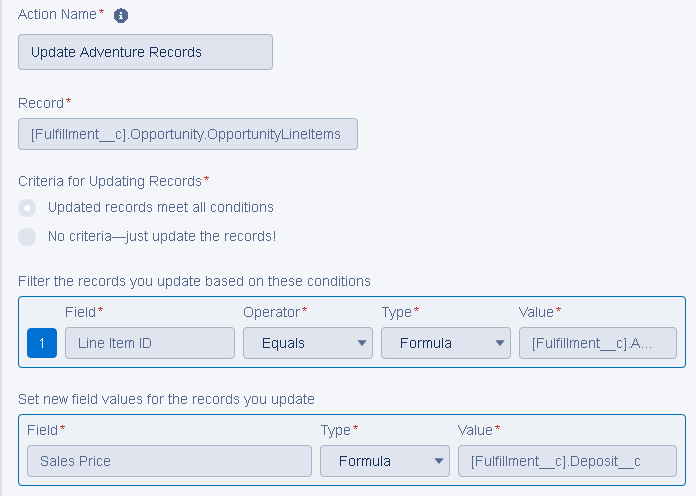The height and width of the screenshot is (496, 696).
Task: Open the Formula type dropdown beside Sales Price
Action: pyautogui.click(x=384, y=461)
